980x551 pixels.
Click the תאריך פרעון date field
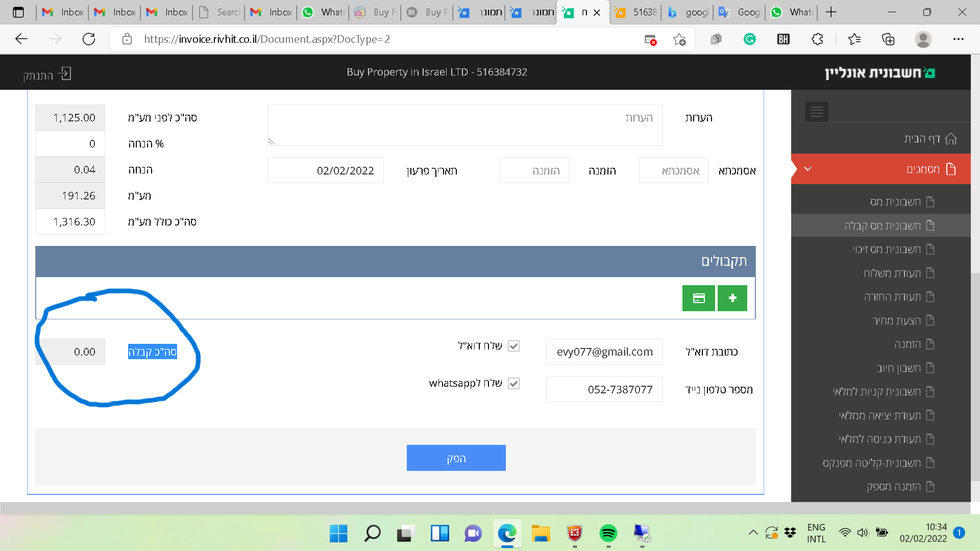[x=326, y=170]
